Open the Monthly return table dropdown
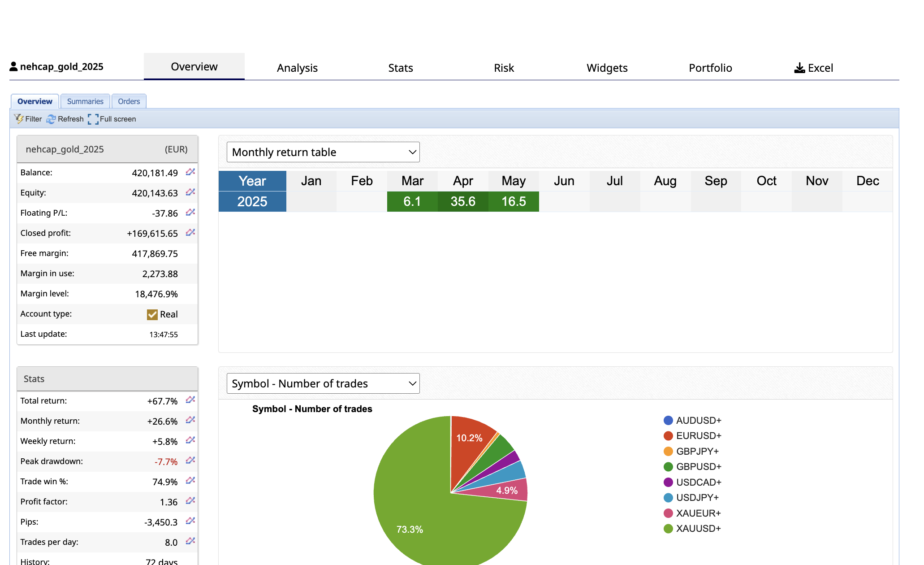924x565 pixels. click(323, 152)
